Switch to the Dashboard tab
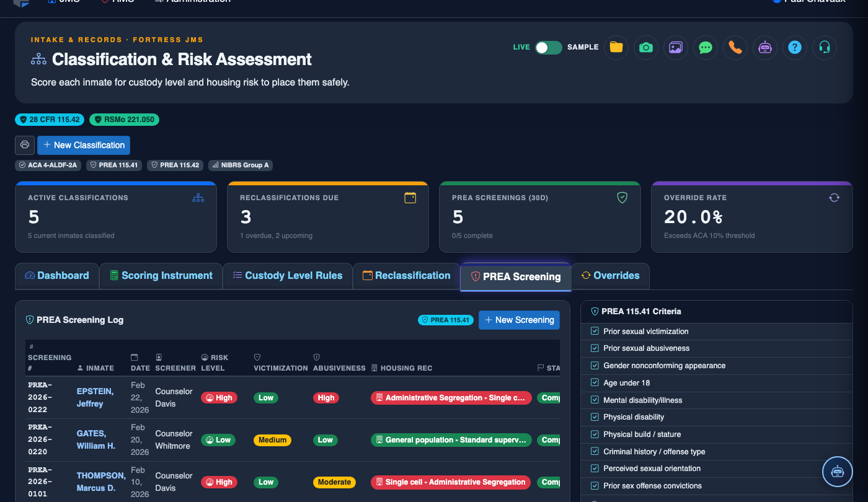This screenshot has height=502, width=868. coord(57,276)
